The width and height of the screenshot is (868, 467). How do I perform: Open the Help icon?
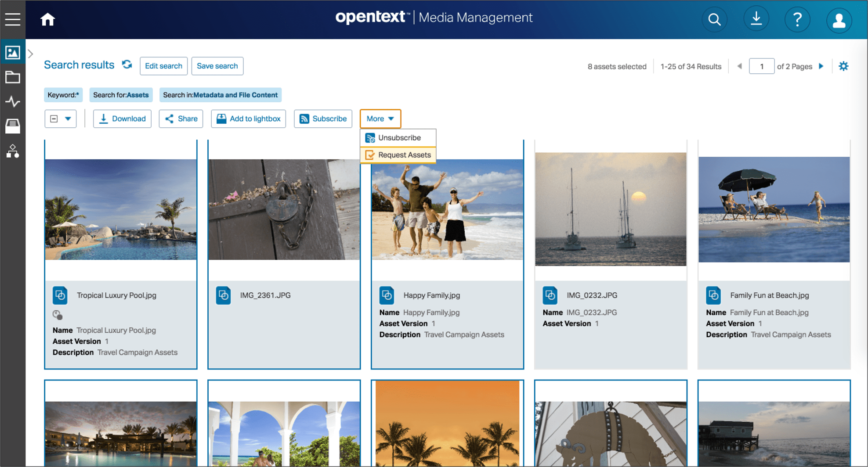coord(798,19)
